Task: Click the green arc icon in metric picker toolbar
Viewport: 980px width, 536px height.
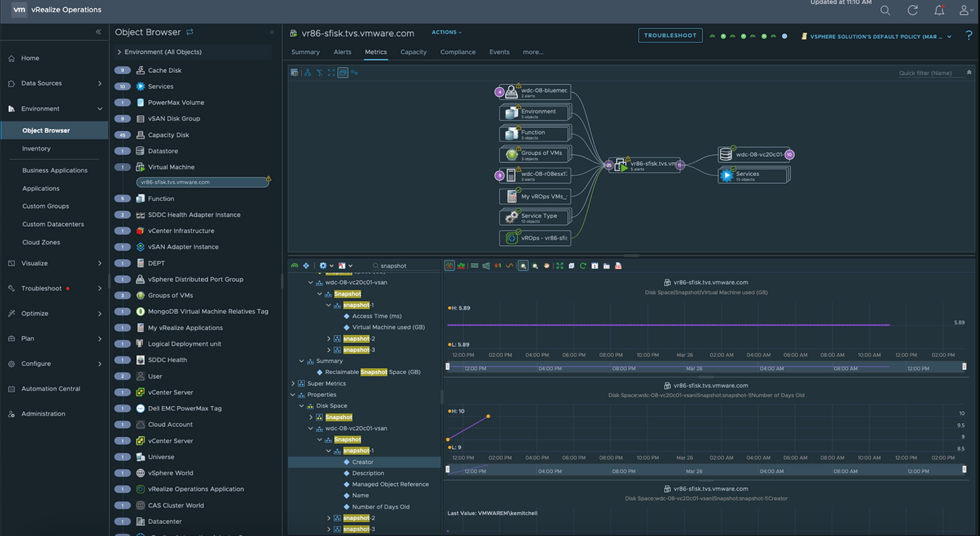Action: 294,266
